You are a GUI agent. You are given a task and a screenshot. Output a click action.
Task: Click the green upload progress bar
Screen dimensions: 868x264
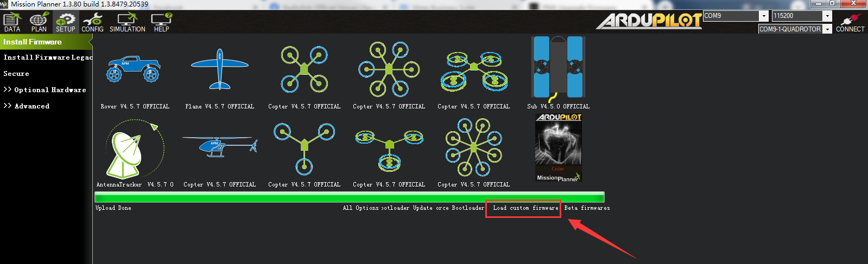[349, 197]
